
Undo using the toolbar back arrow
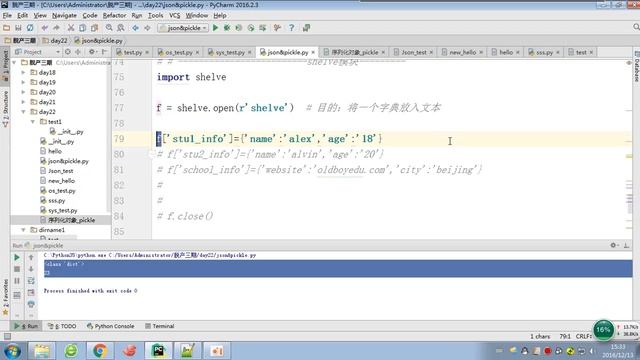tap(44, 28)
